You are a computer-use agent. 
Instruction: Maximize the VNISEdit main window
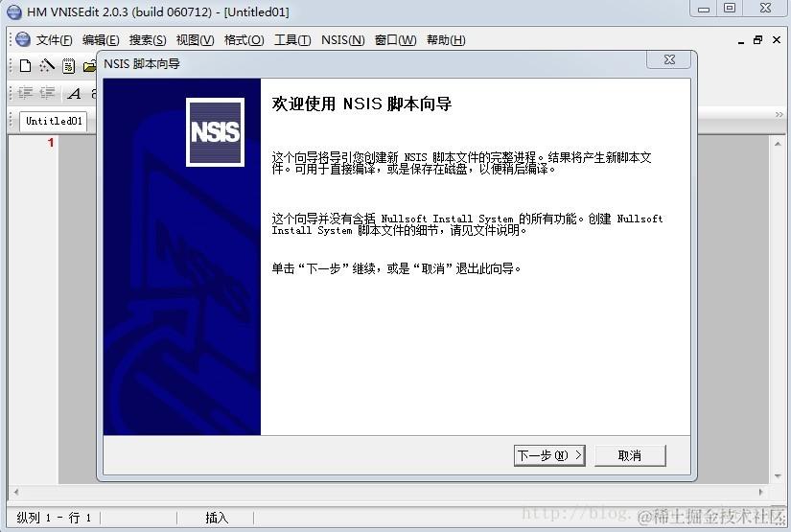(730, 8)
